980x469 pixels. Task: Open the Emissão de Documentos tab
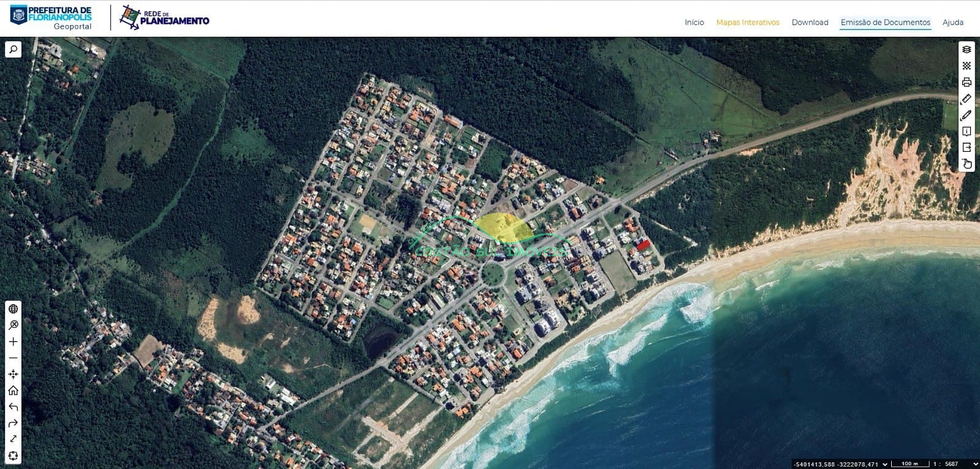[885, 23]
